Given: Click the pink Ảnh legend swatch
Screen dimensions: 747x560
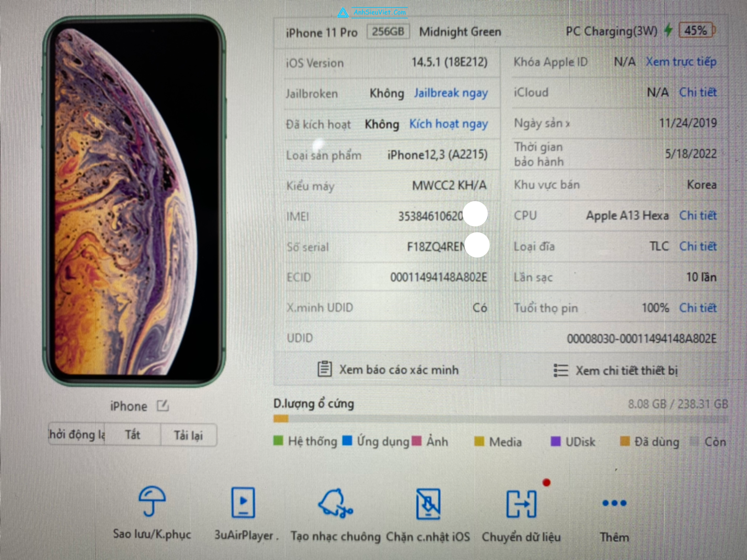Looking at the screenshot, I should click(416, 441).
